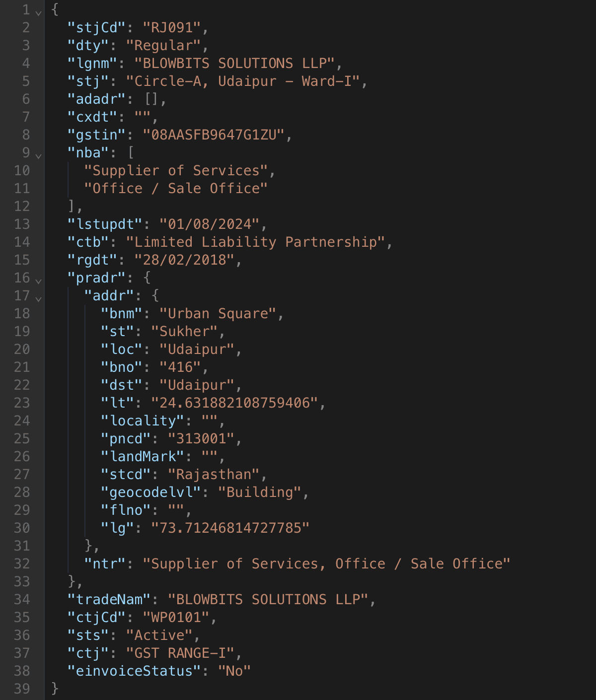596x700 pixels.
Task: Click the GSTIN value "08AASFB9647G1ZU"
Action: tap(213, 135)
